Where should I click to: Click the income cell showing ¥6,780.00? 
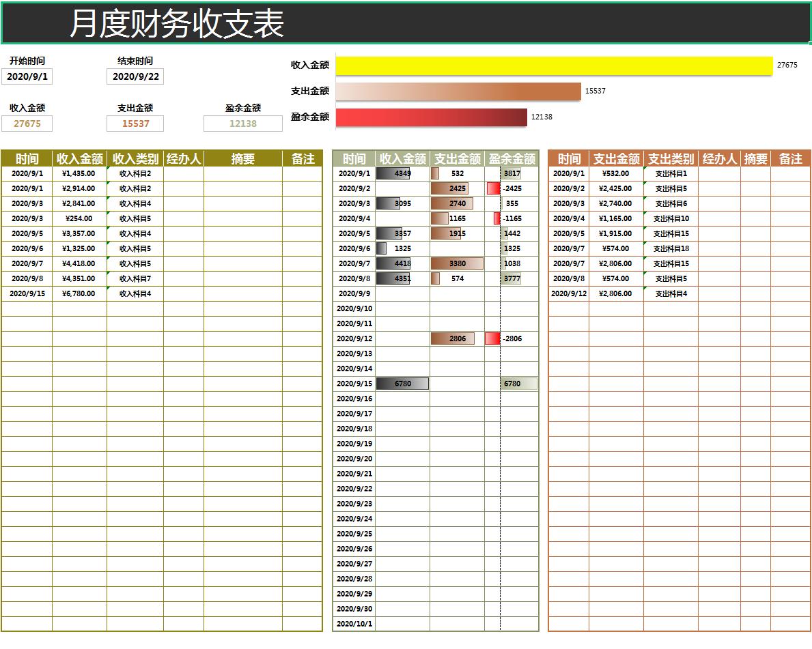77,293
